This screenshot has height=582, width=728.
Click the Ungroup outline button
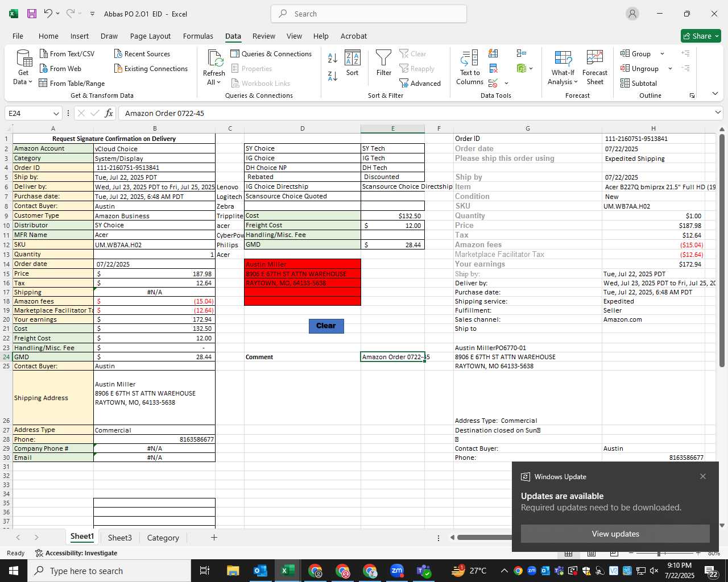click(x=640, y=68)
